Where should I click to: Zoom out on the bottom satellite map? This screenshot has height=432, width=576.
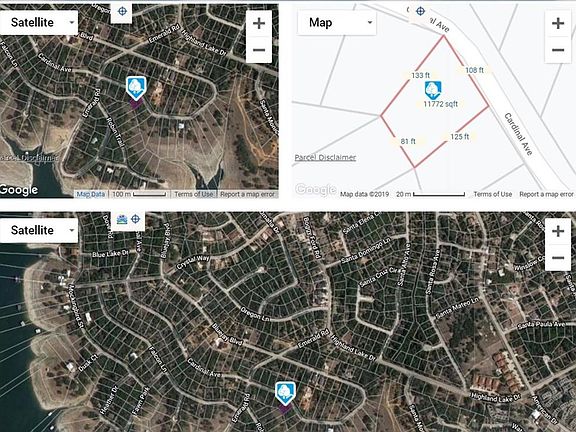tap(558, 258)
